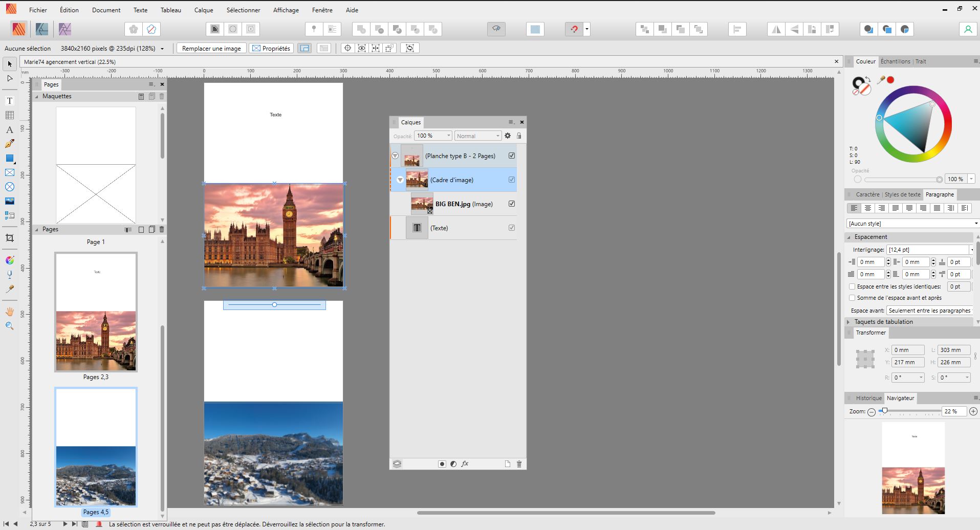Click the Transformer width field L
The height and width of the screenshot is (530, 980).
[954, 350]
